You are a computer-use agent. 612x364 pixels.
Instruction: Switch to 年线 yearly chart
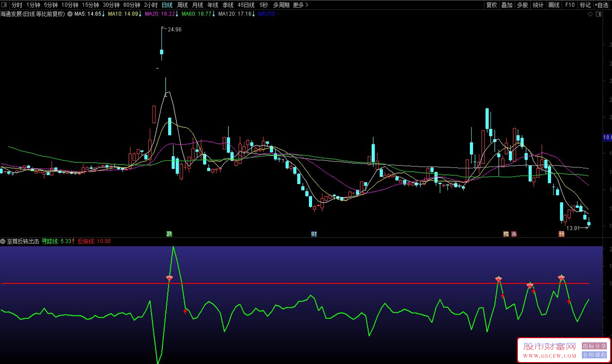pyautogui.click(x=213, y=5)
